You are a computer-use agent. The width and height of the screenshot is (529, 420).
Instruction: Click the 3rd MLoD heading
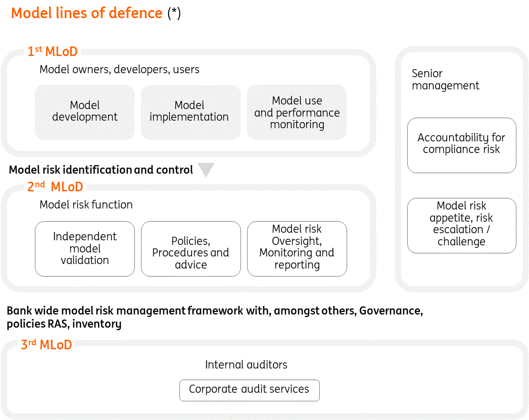click(46, 345)
